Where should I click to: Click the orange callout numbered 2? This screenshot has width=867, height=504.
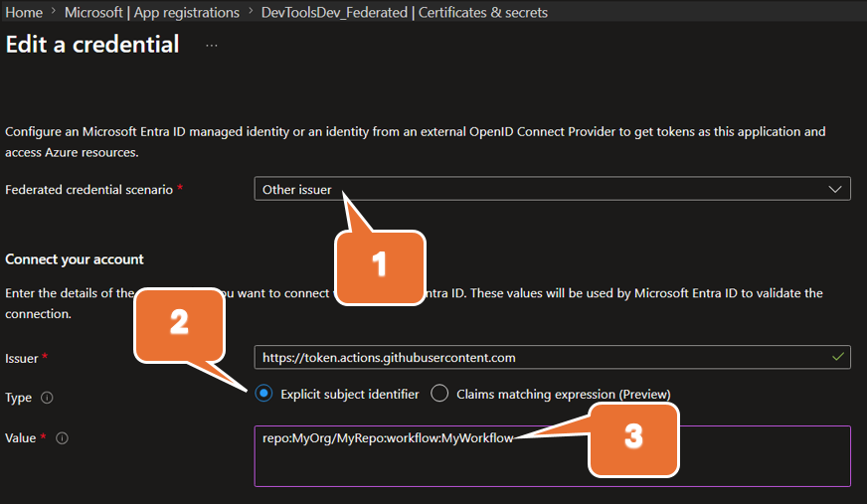[179, 324]
